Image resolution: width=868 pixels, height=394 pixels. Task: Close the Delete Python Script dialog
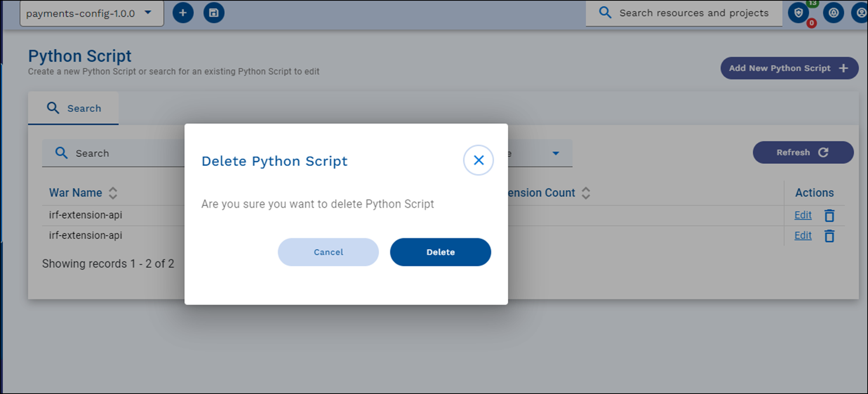[478, 160]
